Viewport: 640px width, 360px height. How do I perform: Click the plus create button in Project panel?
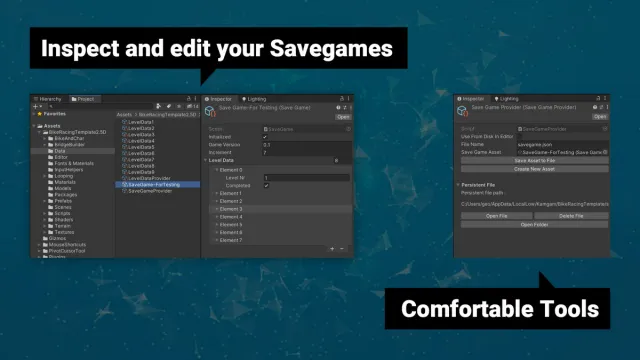coord(37,106)
